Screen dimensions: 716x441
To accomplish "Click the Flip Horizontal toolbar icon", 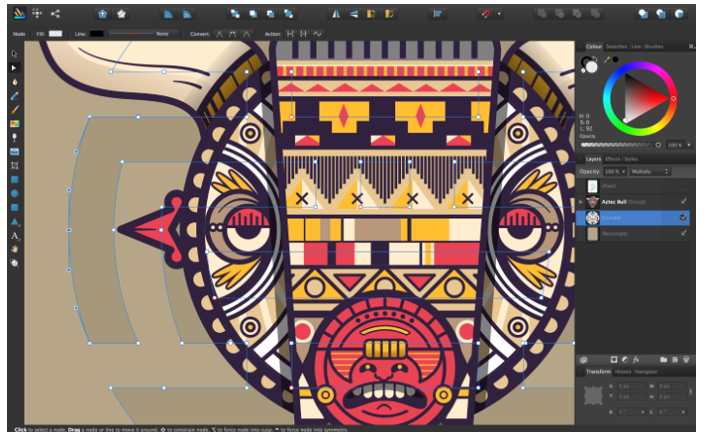I will point(335,14).
